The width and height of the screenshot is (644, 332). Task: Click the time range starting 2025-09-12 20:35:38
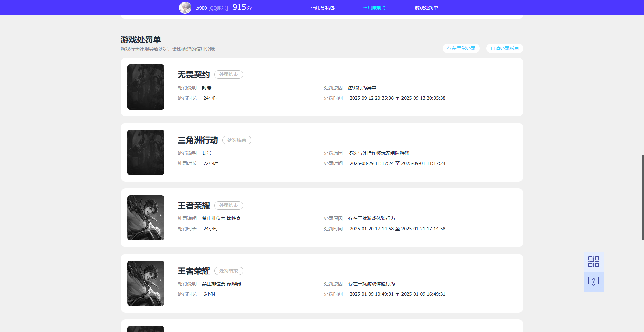397,98
